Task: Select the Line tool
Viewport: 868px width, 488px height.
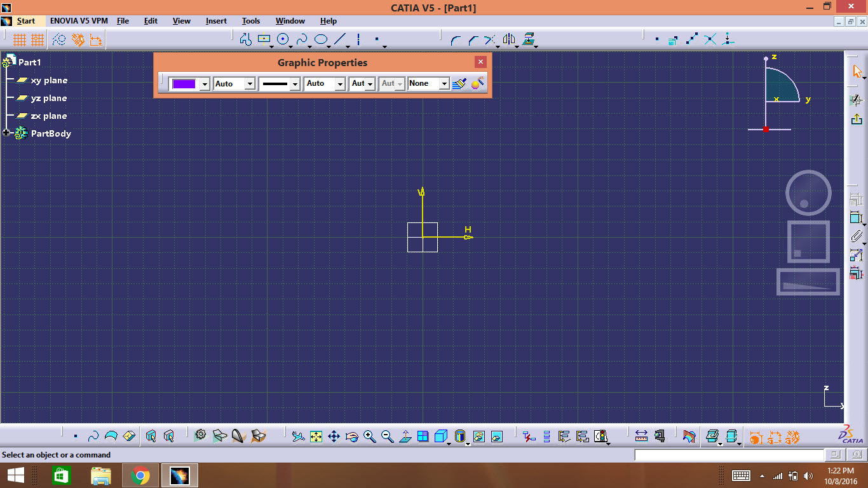Action: click(x=339, y=39)
